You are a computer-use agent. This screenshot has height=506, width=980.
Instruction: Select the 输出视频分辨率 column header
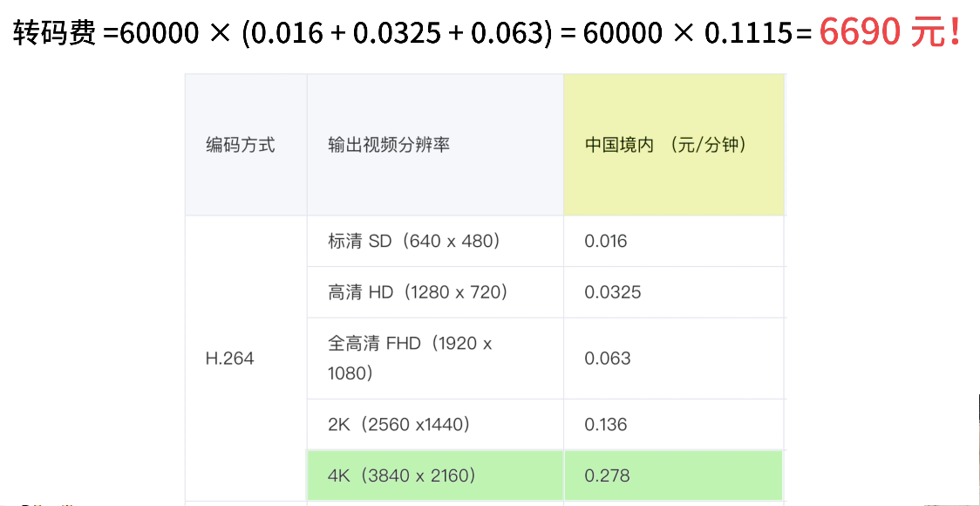coord(389,145)
